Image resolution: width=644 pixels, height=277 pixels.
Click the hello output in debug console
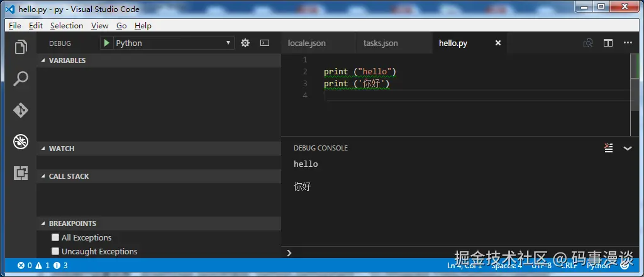(x=306, y=164)
